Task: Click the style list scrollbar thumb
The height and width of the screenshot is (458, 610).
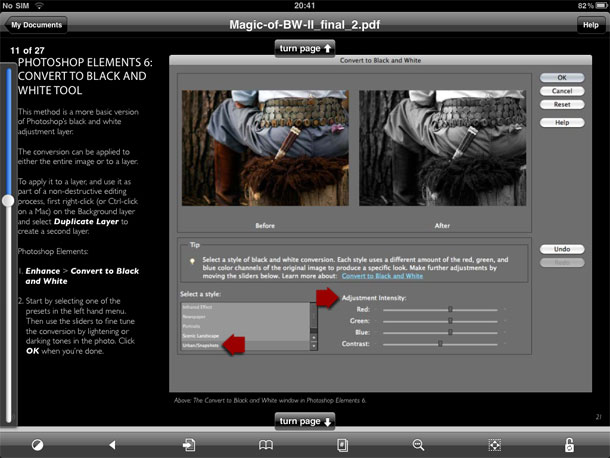Action: pyautogui.click(x=314, y=316)
